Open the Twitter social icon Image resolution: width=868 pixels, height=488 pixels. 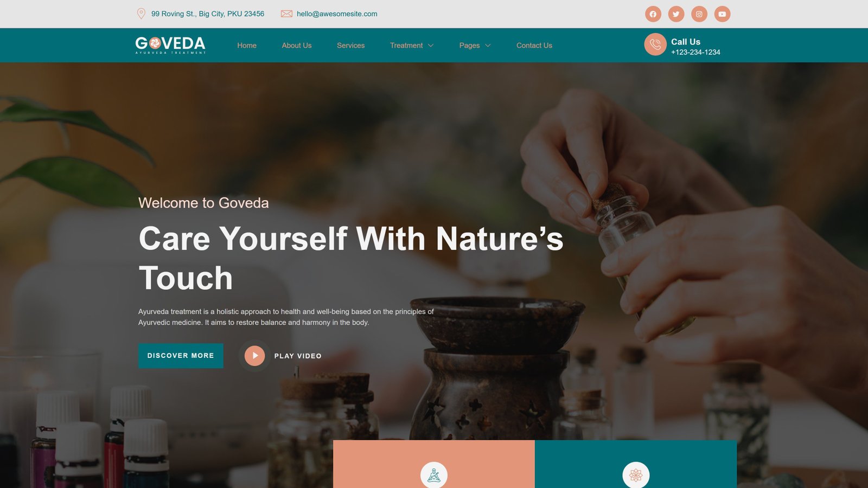coord(676,14)
